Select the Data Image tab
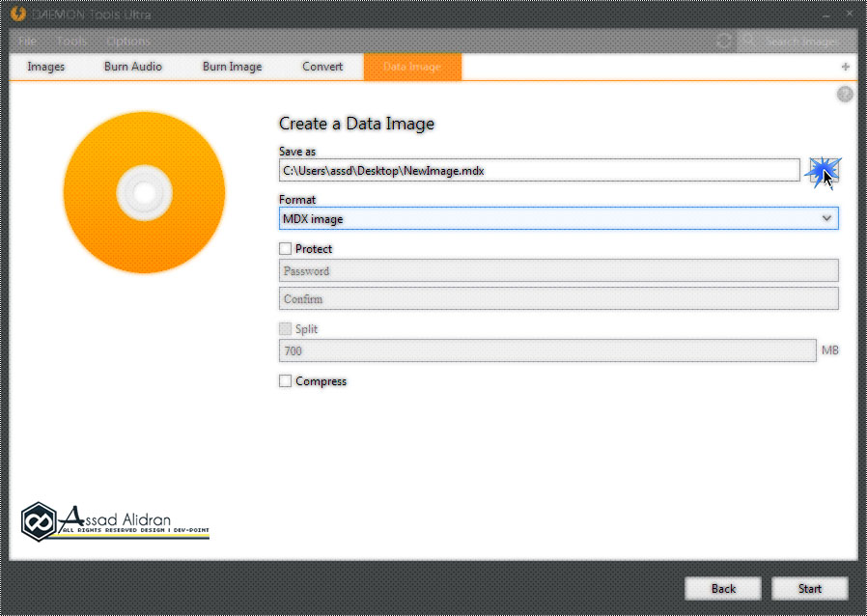Screen dimensions: 867x616 412,67
